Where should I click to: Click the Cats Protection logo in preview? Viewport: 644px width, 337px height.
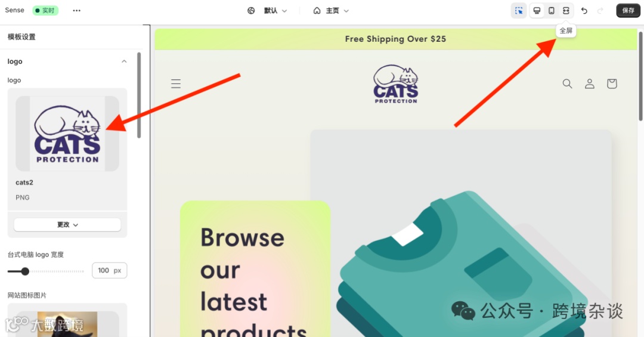[x=396, y=84]
